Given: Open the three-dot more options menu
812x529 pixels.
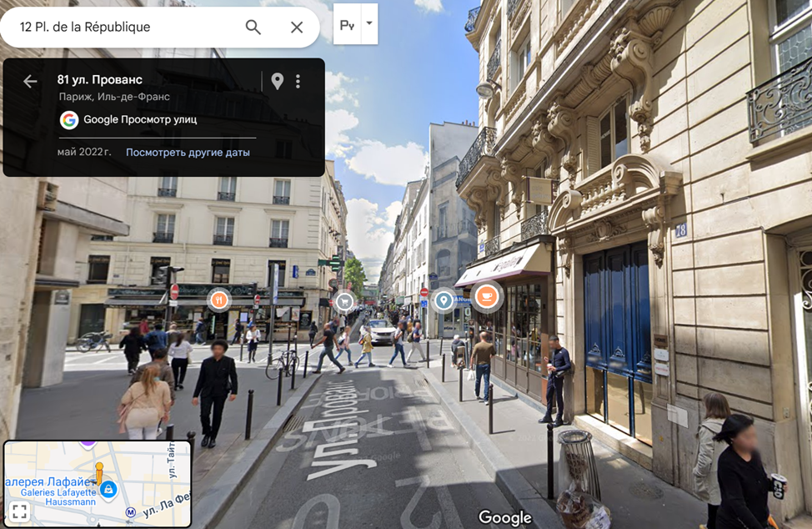Looking at the screenshot, I should coord(298,81).
